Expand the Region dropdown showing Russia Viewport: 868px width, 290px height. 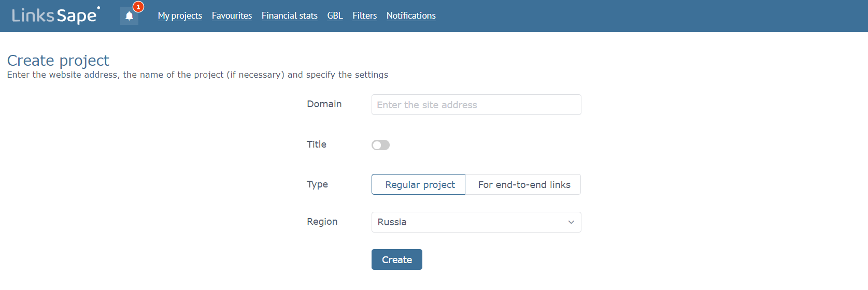[476, 222]
